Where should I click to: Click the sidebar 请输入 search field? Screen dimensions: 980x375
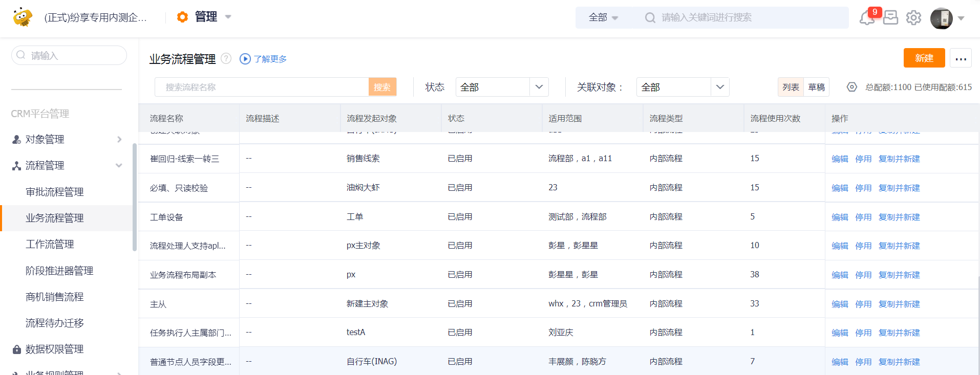coord(69,55)
